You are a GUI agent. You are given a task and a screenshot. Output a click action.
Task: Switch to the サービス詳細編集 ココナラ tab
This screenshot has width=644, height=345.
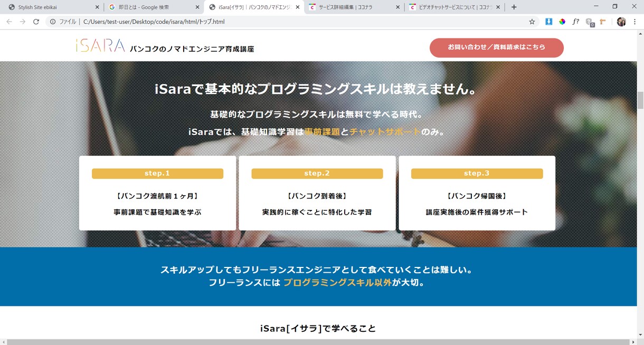[x=354, y=7]
